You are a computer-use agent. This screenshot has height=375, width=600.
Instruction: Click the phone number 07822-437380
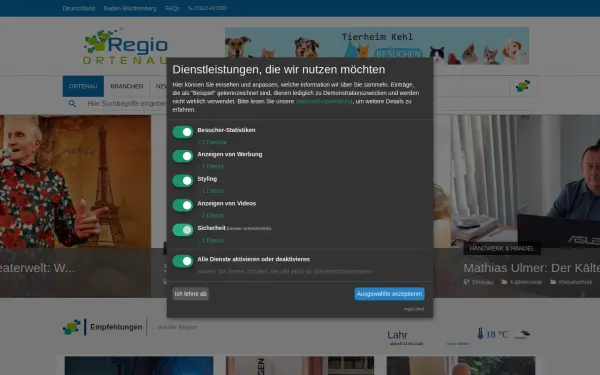click(207, 8)
